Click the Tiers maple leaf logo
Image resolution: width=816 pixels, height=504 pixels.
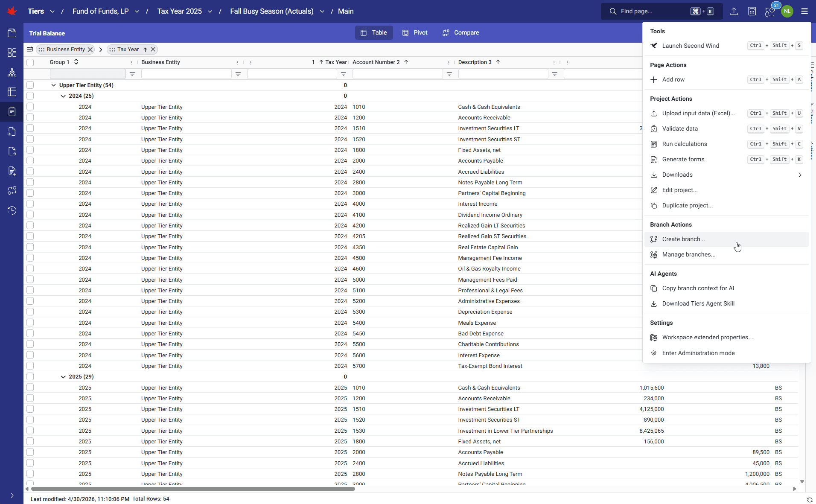point(12,11)
